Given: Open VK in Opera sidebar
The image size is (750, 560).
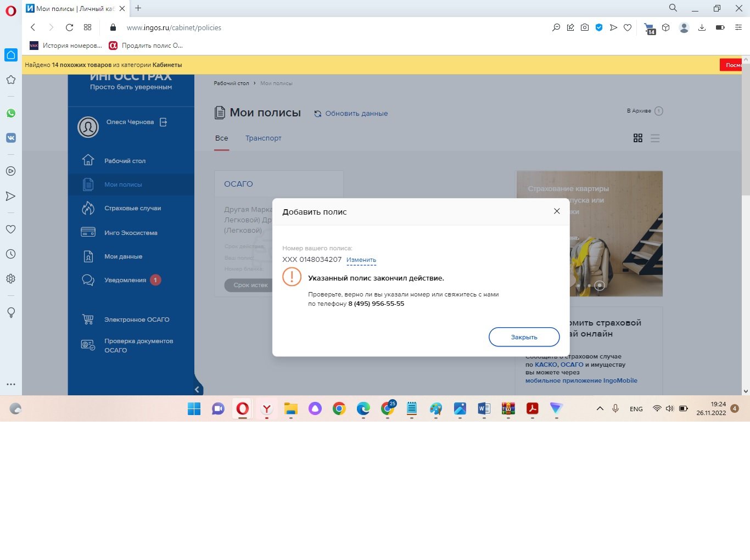Looking at the screenshot, I should click(11, 138).
